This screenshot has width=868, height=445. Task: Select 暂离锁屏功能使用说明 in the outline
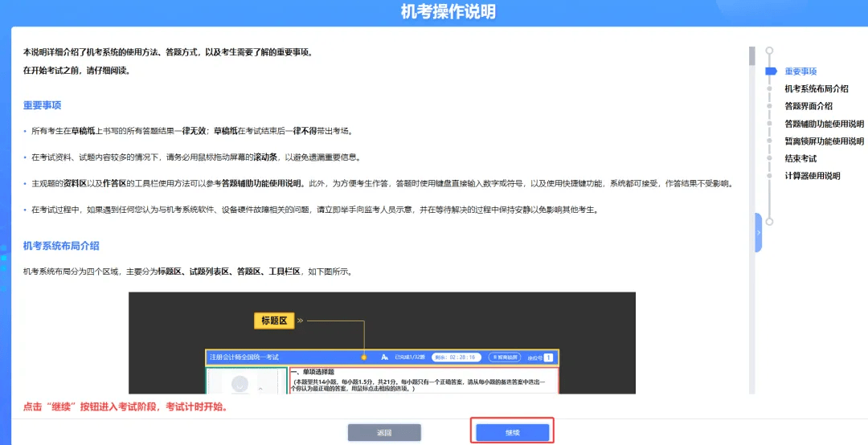824,141
